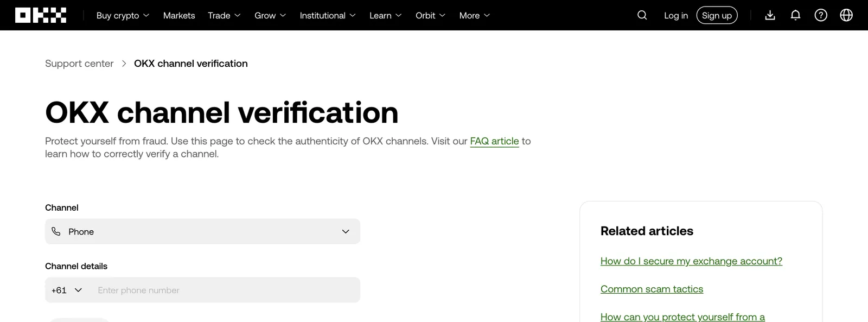
Task: Open the Learn menu
Action: click(x=386, y=15)
